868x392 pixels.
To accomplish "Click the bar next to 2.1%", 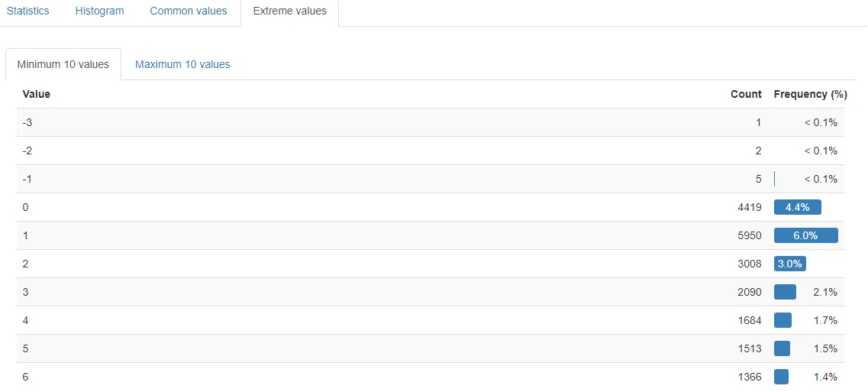I will [785, 292].
